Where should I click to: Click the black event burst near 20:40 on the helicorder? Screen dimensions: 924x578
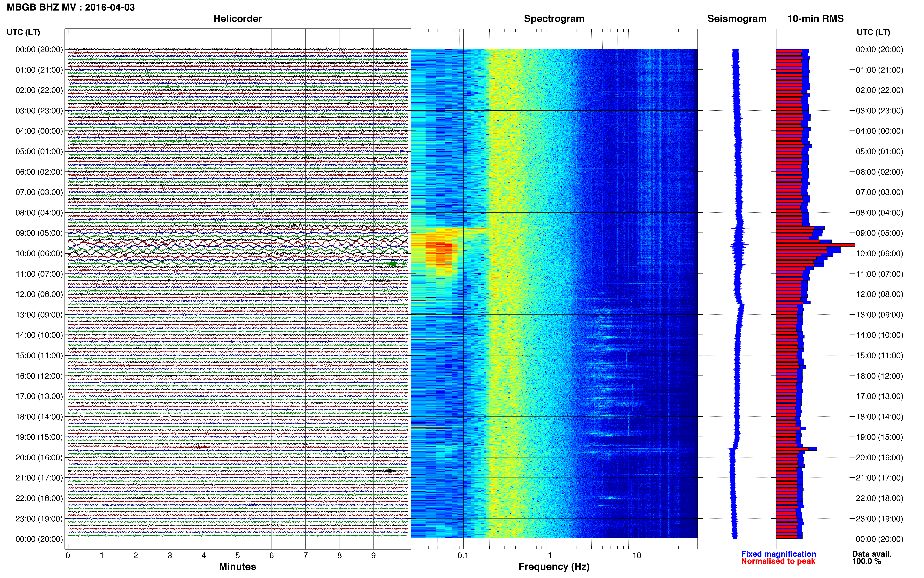[x=389, y=471]
